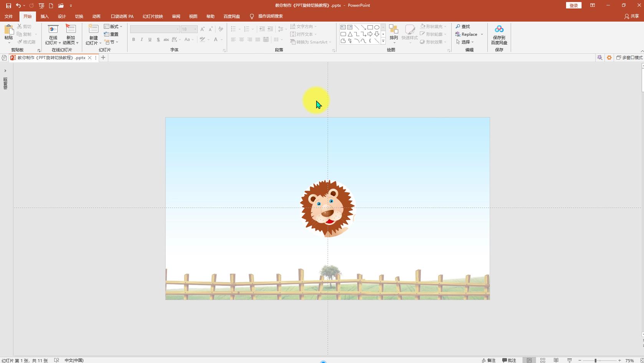Image resolution: width=644 pixels, height=363 pixels.
Task: Open slide sorter view in status bar
Action: pyautogui.click(x=543, y=360)
